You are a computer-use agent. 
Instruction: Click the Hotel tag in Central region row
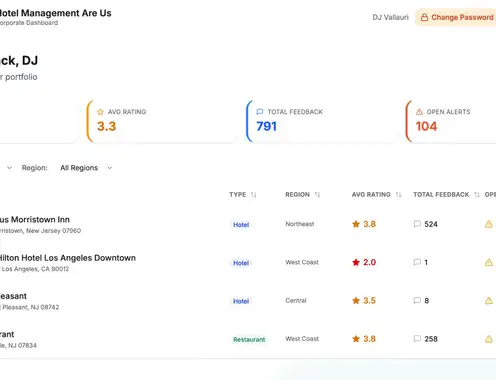241,301
